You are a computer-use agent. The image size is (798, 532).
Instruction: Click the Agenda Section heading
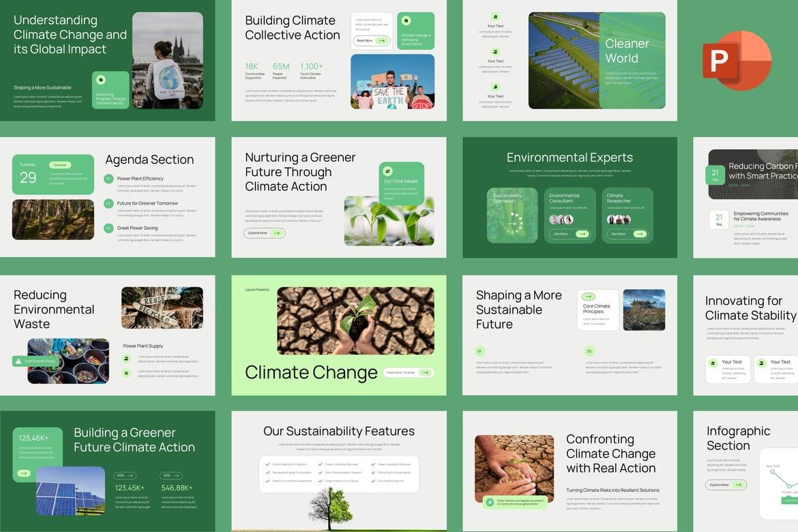point(149,160)
